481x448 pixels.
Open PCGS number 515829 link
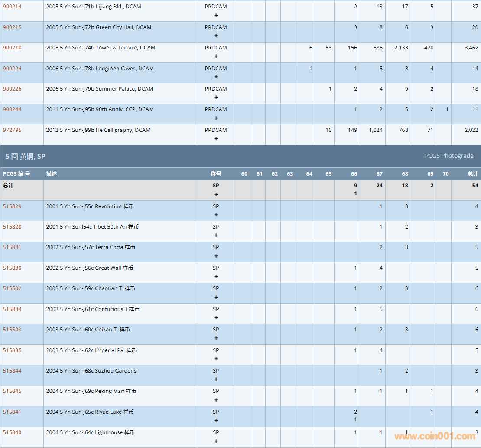[x=12, y=206]
